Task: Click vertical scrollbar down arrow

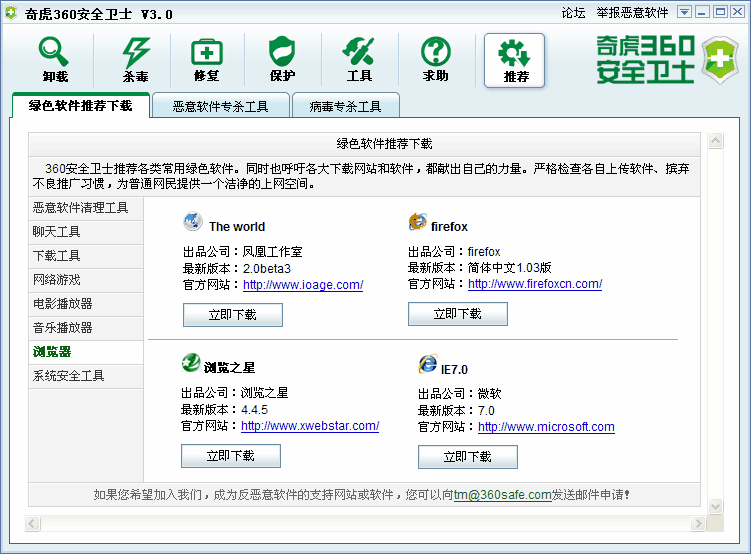Action: pyautogui.click(x=716, y=506)
